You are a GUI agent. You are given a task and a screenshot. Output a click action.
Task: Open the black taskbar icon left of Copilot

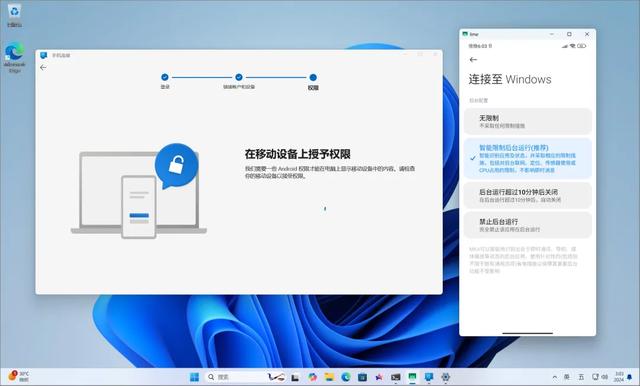295,377
